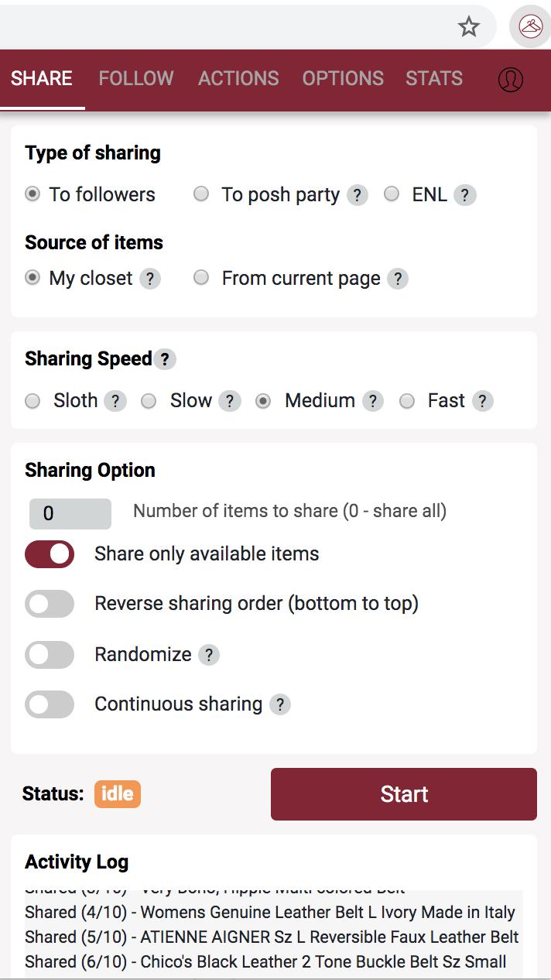Click the idle status badge
Image resolution: width=551 pixels, height=980 pixels.
click(118, 794)
